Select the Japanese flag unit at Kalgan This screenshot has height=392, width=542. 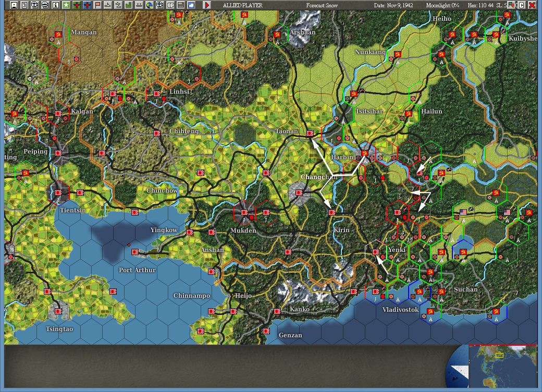click(x=58, y=113)
